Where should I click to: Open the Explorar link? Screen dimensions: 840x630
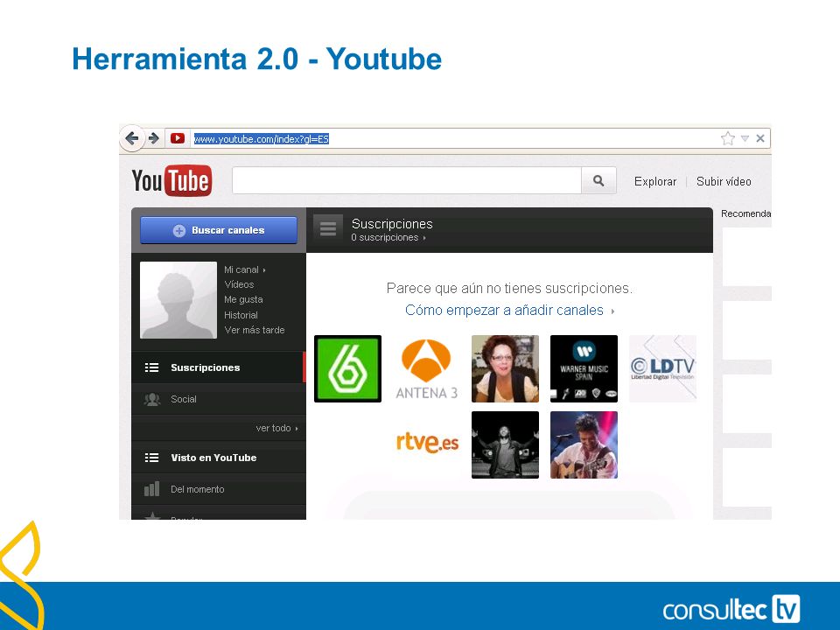(655, 182)
